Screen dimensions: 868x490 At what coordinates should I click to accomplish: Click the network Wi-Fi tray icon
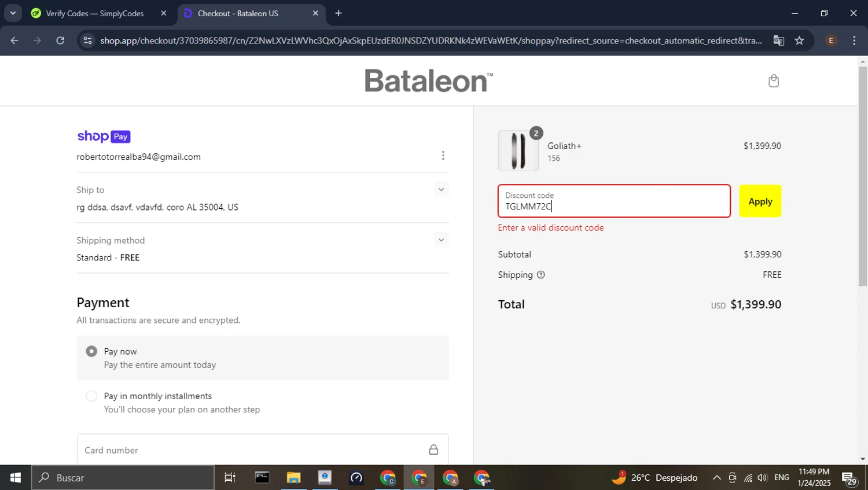click(x=748, y=478)
